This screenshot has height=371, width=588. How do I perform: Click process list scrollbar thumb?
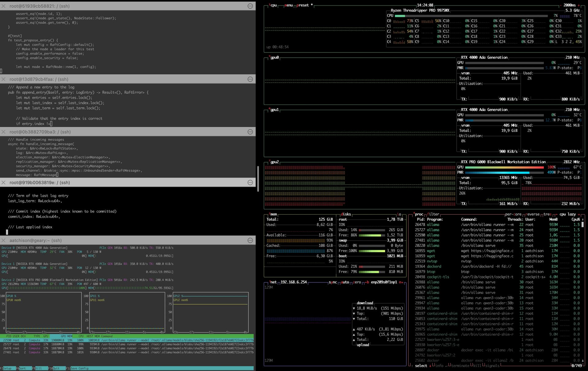click(x=583, y=224)
